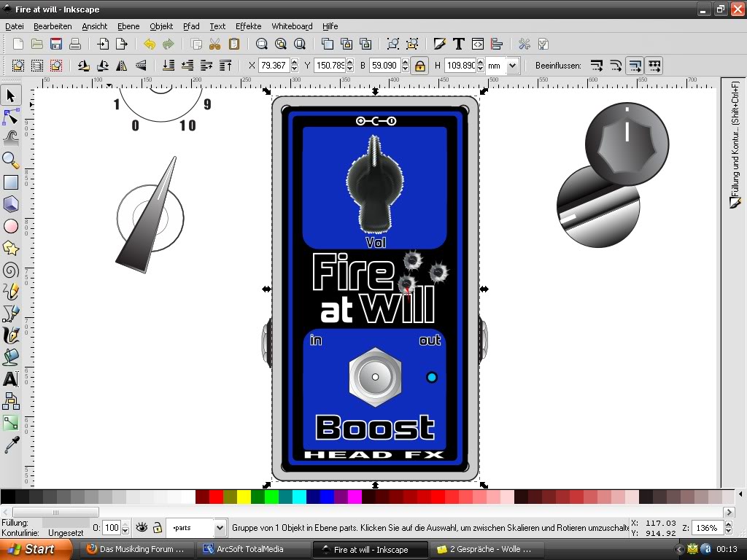
Task: Increase the Y position stepper
Action: point(350,62)
